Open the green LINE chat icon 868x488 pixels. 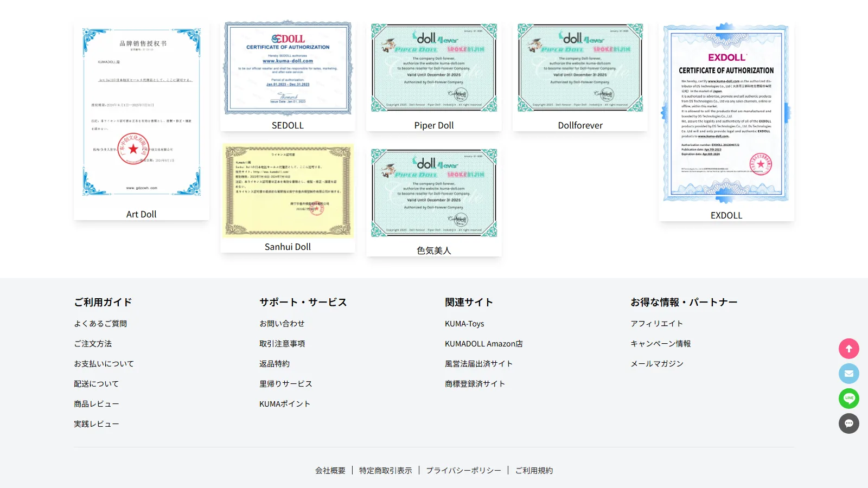coord(849,399)
